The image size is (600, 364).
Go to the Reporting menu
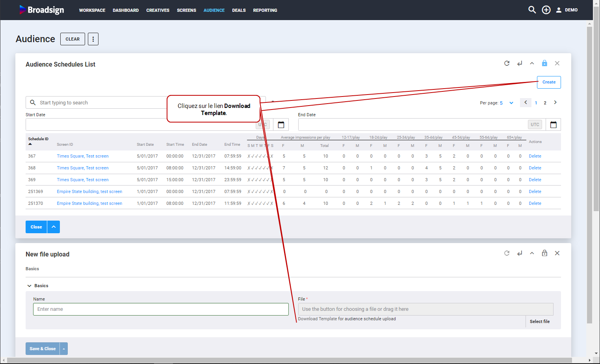pyautogui.click(x=265, y=10)
